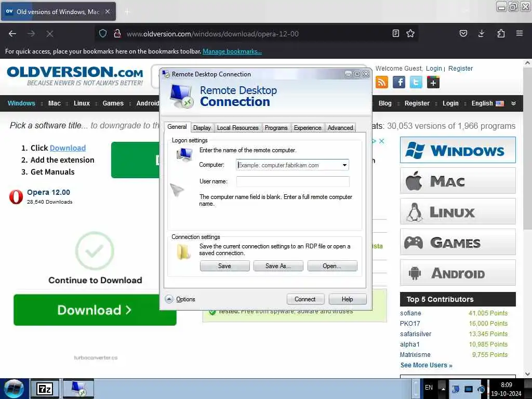Click the RSS feed icon
The height and width of the screenshot is (399, 532).
click(x=382, y=82)
